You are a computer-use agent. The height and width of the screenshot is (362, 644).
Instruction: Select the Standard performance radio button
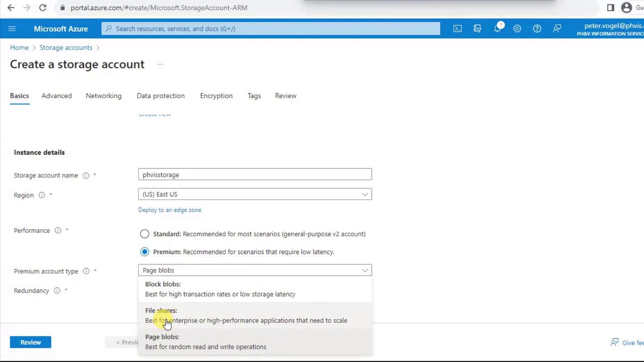144,234
